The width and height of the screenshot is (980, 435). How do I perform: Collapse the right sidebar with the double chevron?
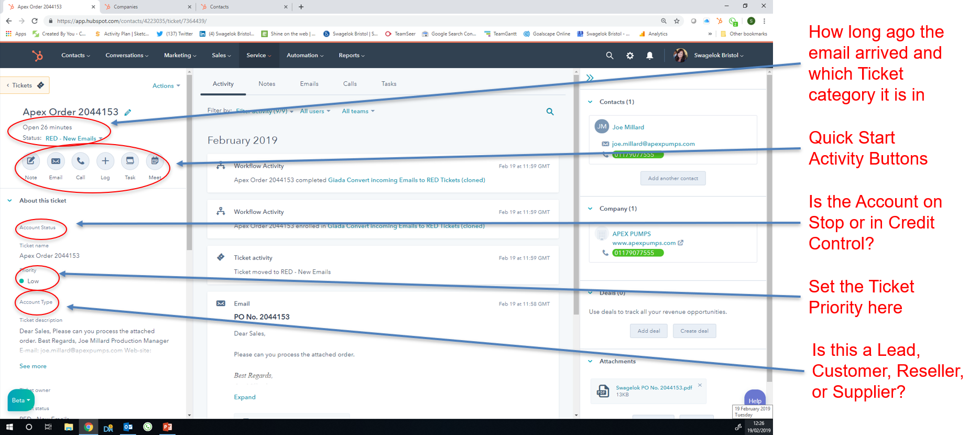(x=590, y=78)
